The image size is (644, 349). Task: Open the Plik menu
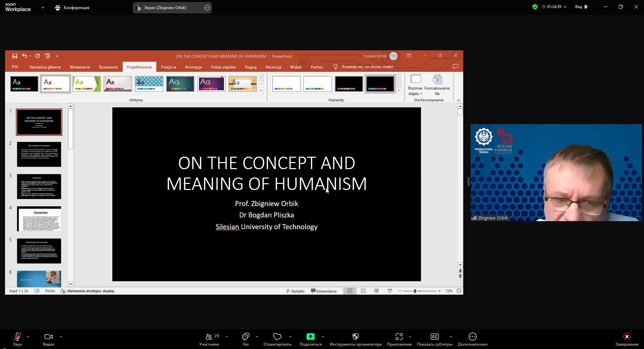pos(15,67)
